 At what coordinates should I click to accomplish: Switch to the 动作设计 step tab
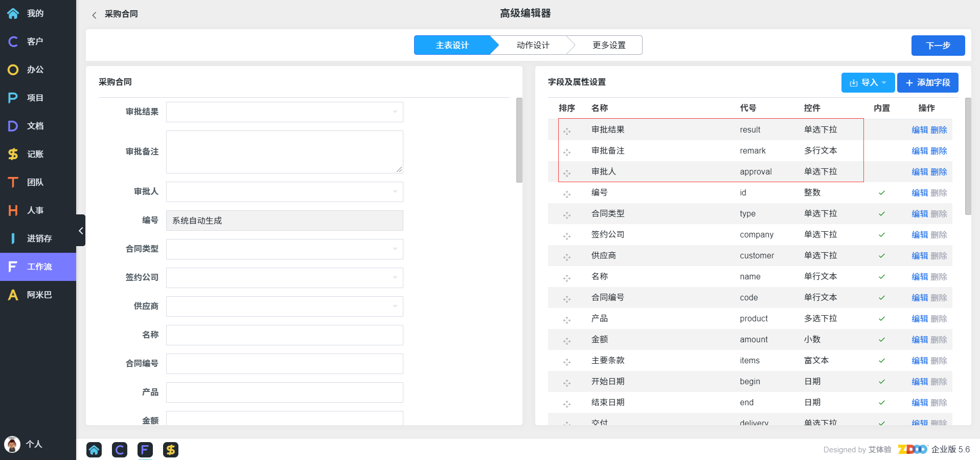pyautogui.click(x=533, y=45)
